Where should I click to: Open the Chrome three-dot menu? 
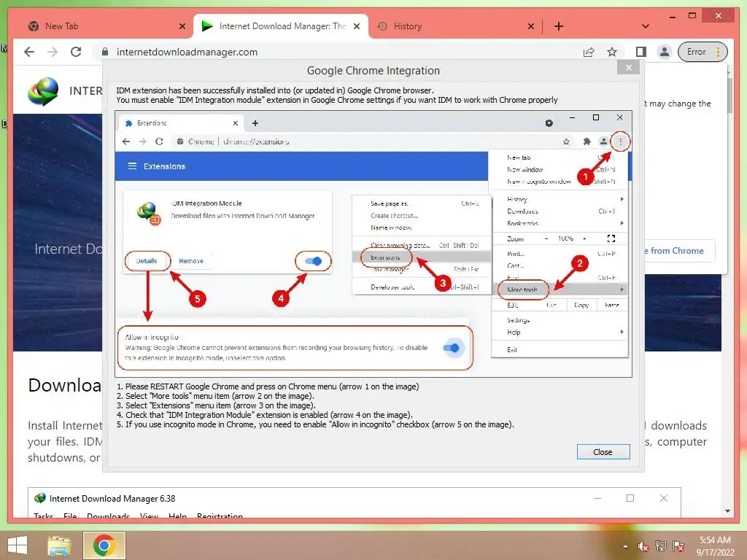(719, 52)
